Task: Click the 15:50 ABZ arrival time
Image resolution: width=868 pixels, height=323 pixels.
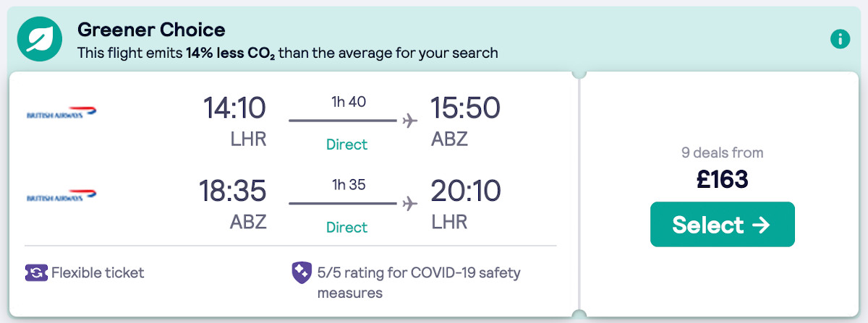Action: coord(465,108)
